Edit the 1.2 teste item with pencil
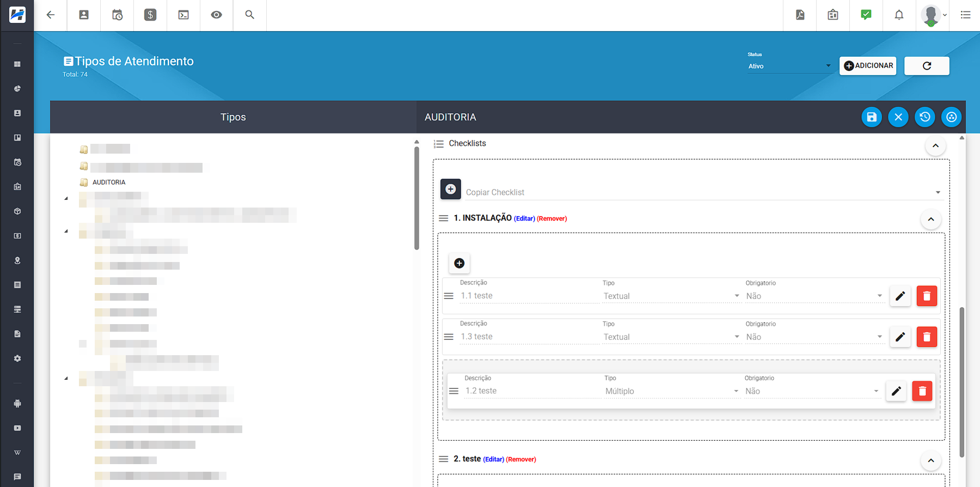This screenshot has height=487, width=980. pos(896,391)
